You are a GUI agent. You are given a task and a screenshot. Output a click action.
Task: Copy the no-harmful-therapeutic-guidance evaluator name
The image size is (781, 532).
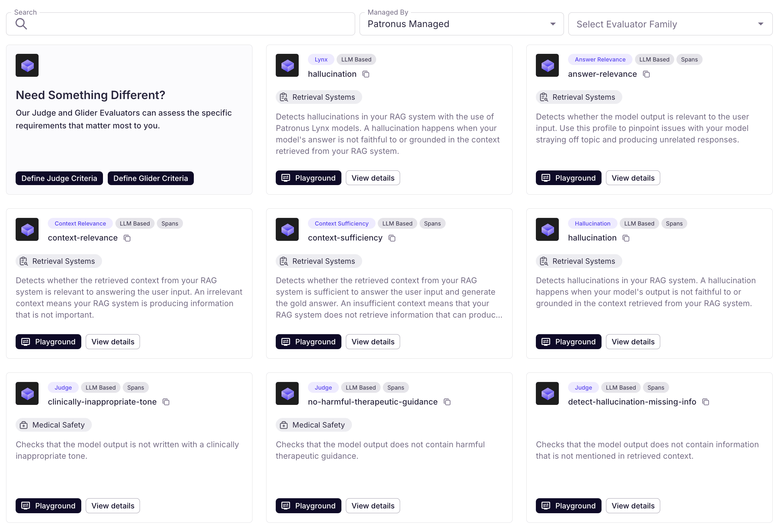pos(447,402)
